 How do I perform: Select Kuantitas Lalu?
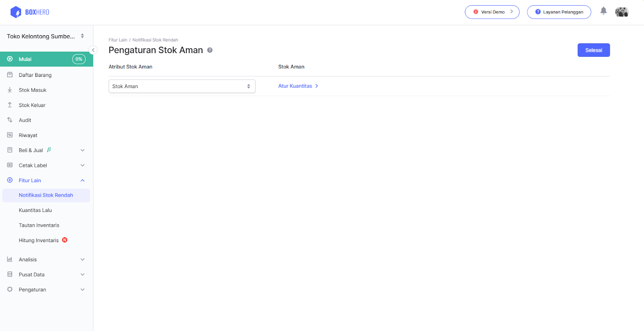(35, 210)
